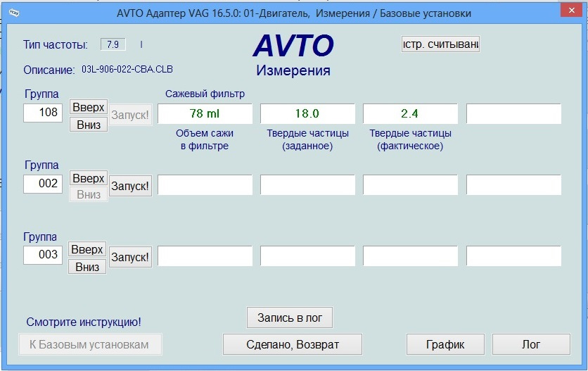Viewport: 588px width, 371px height.
Task: Start measurement with Запуск! for group 003
Action: coord(130,257)
